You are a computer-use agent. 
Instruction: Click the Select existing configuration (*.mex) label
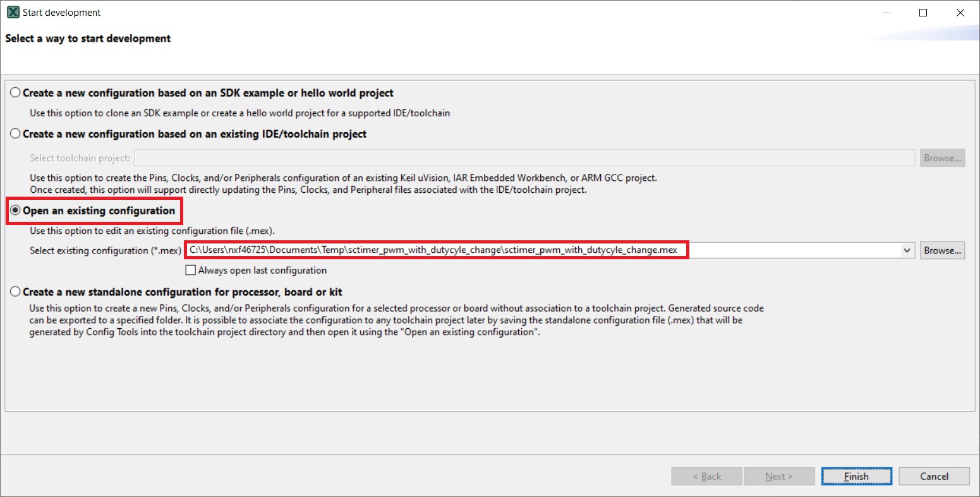click(106, 251)
